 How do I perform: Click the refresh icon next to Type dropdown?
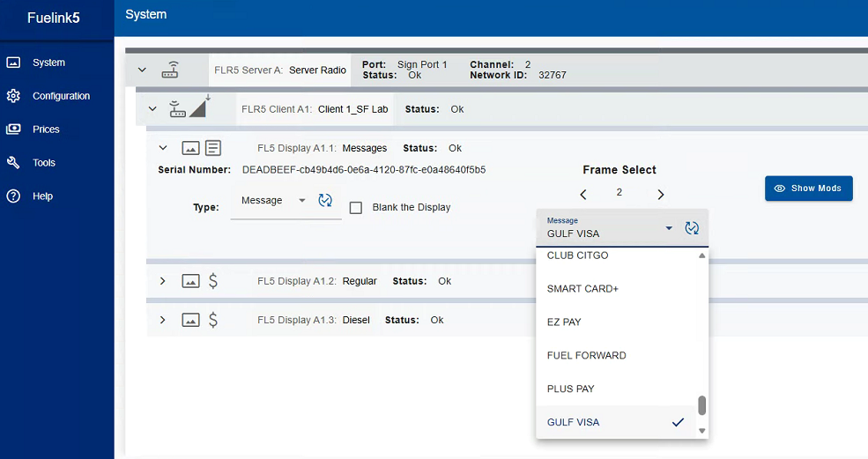tap(325, 201)
